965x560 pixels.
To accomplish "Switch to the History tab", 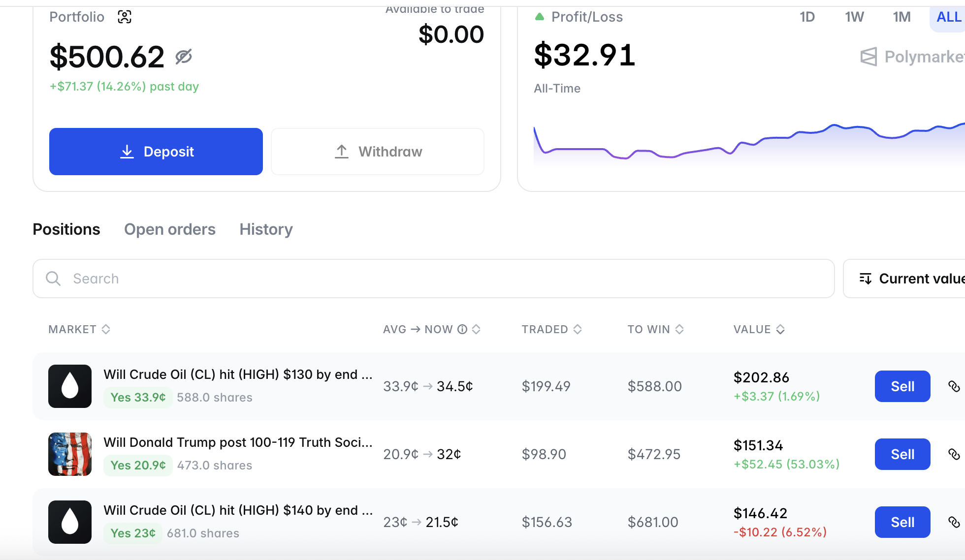I will pyautogui.click(x=266, y=229).
